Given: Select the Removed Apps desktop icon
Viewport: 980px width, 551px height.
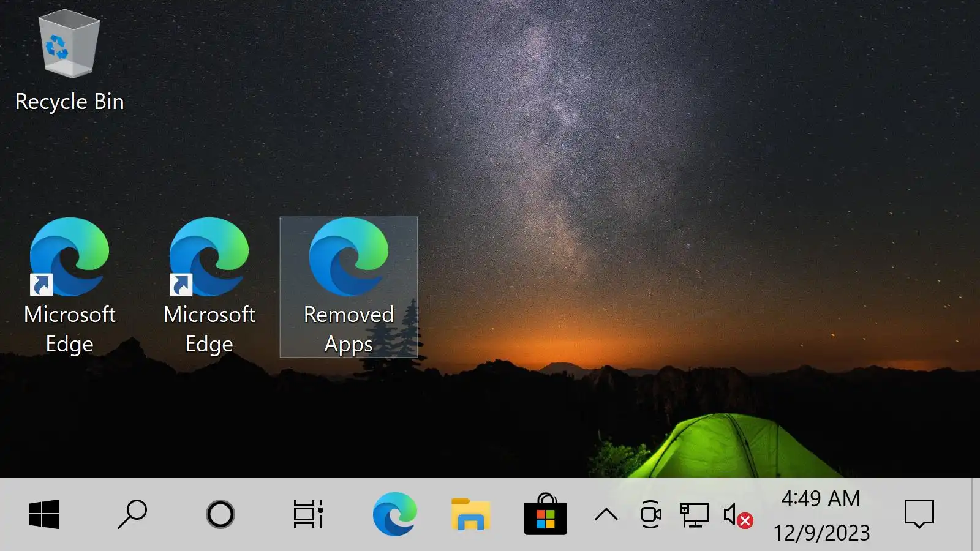Looking at the screenshot, I should pyautogui.click(x=349, y=287).
